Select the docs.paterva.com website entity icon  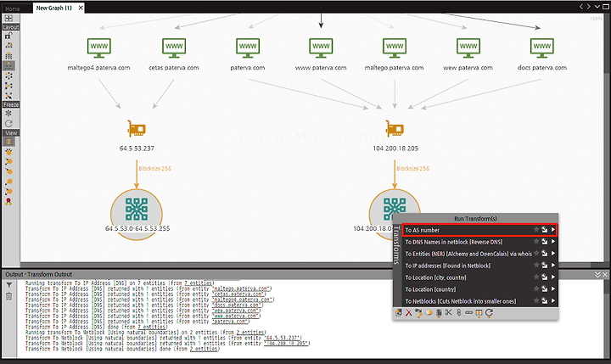[x=541, y=48]
